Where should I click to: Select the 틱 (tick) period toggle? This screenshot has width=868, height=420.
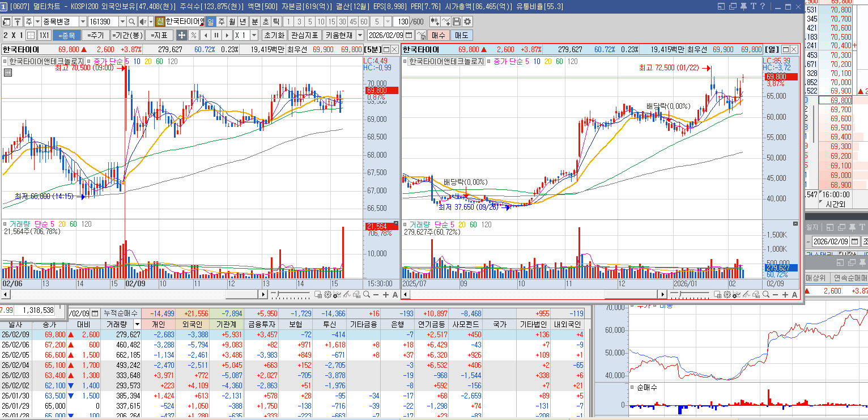click(x=276, y=22)
